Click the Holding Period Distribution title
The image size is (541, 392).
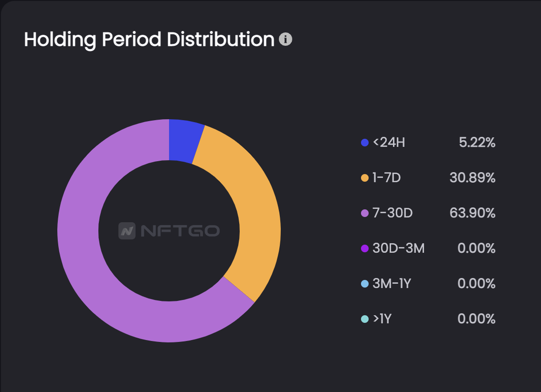point(149,40)
